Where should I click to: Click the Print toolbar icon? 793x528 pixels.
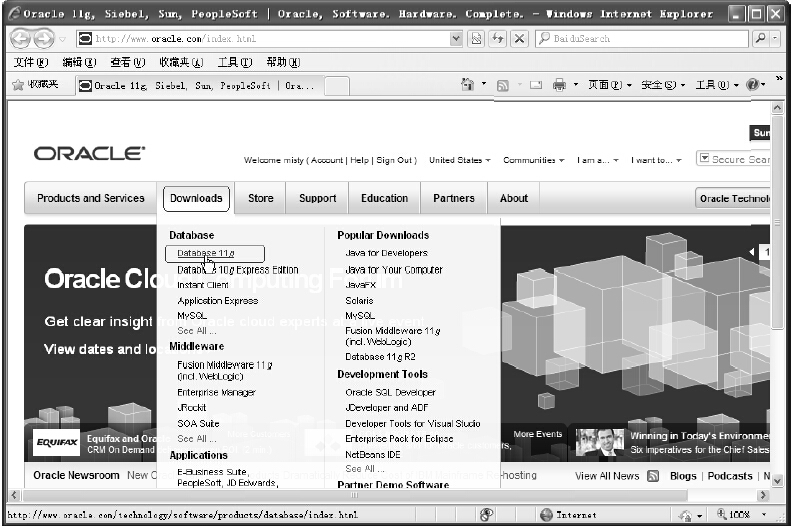(x=559, y=85)
